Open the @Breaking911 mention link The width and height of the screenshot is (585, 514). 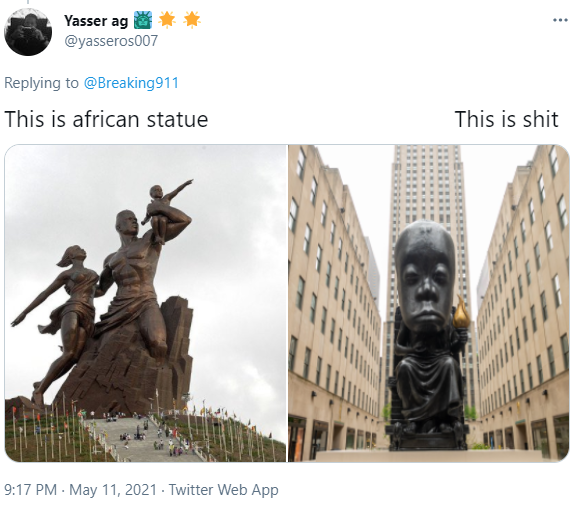(131, 83)
